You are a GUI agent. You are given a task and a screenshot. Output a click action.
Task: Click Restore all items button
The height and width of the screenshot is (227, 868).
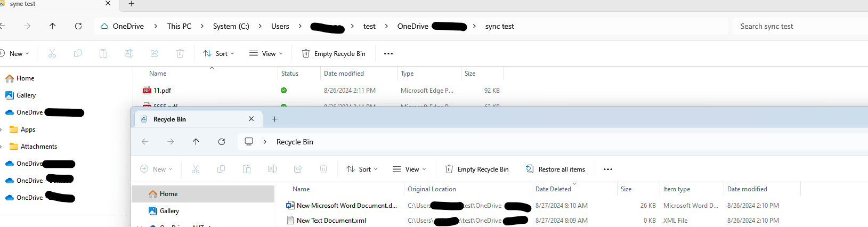pos(556,169)
